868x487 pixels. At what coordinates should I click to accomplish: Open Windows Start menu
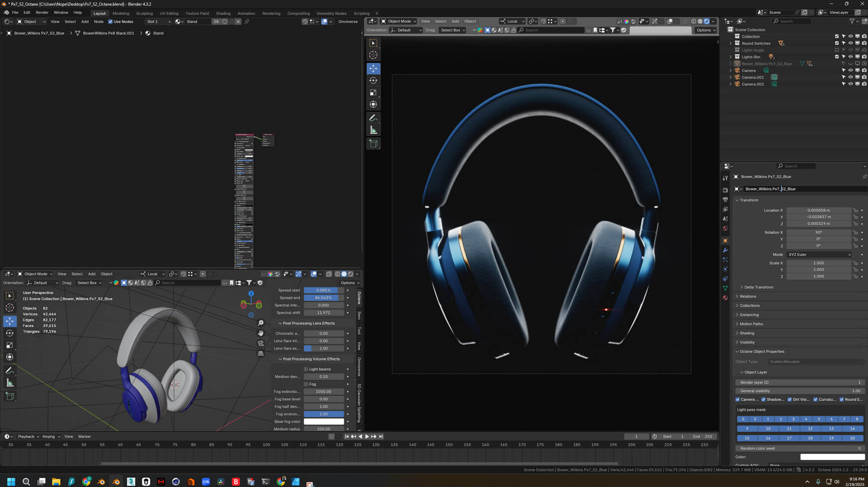11,482
